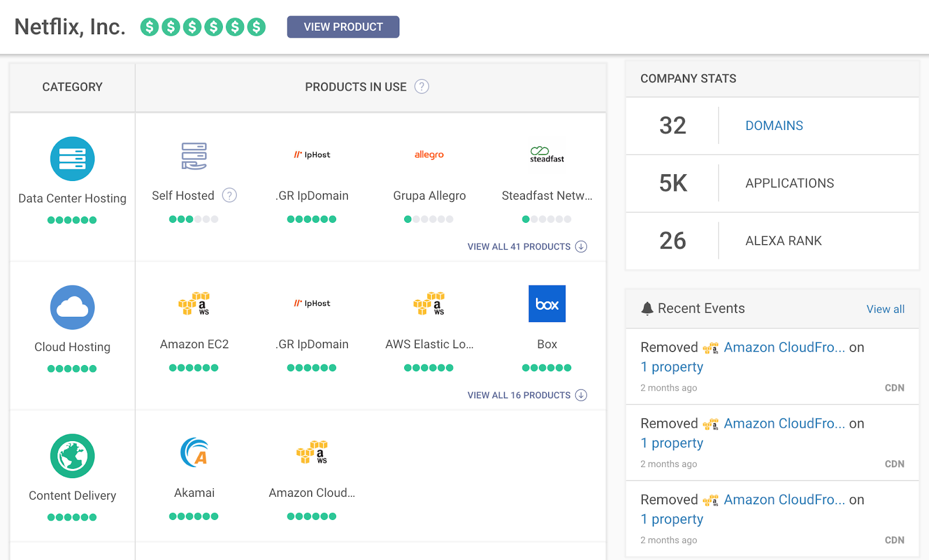Click the 26 ALEXA RANK stat
Viewport: 929px width, 560px height.
pos(772,241)
